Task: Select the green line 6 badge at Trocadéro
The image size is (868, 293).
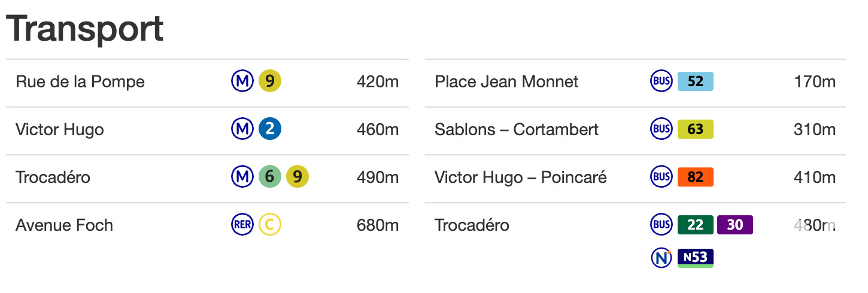Action: point(270,177)
